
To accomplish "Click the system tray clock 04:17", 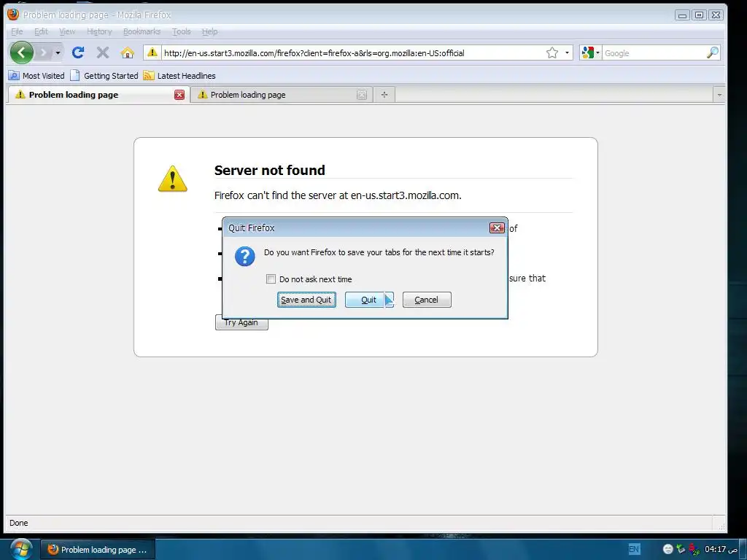I will pyautogui.click(x=721, y=549).
